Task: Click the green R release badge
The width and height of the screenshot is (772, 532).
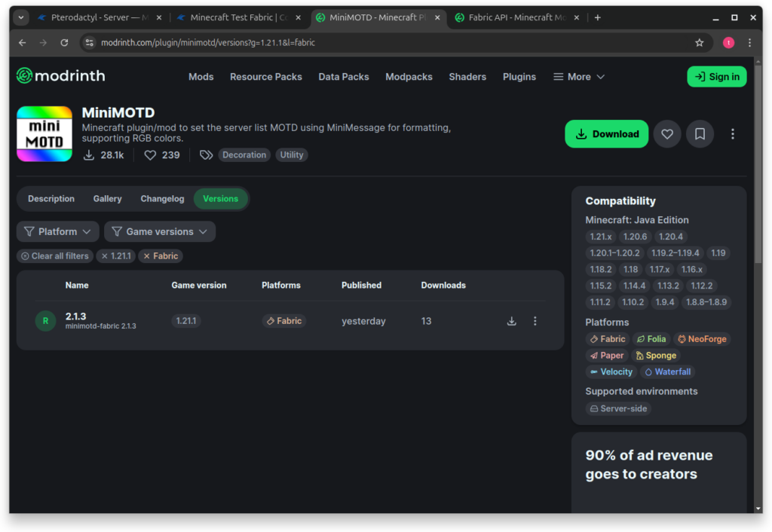Action: coord(45,321)
